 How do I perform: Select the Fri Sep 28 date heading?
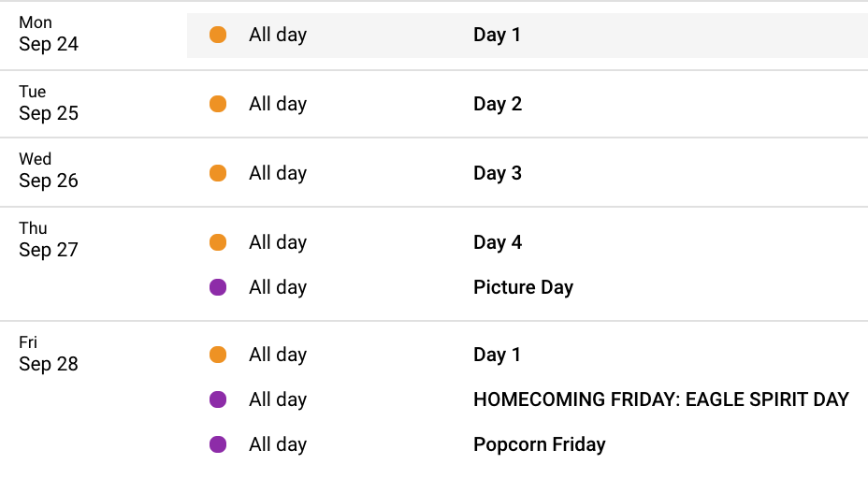tap(49, 354)
